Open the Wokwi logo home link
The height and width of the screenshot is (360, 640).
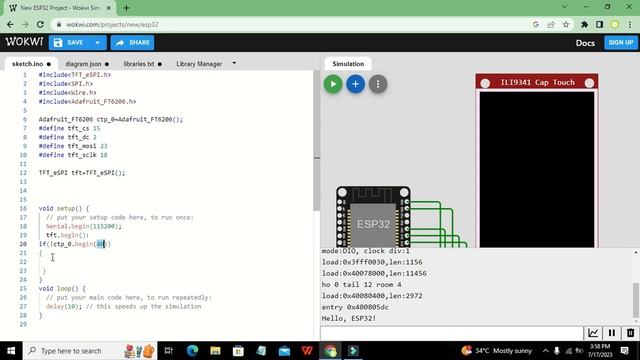click(24, 42)
